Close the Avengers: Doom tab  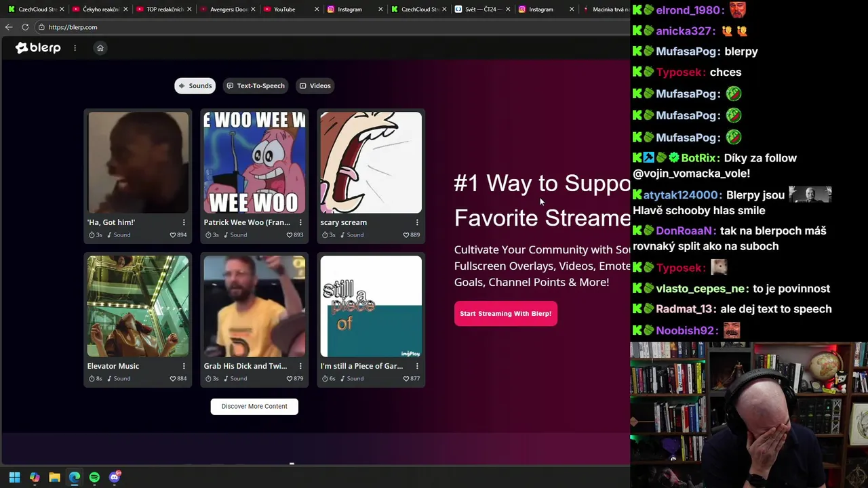click(252, 9)
